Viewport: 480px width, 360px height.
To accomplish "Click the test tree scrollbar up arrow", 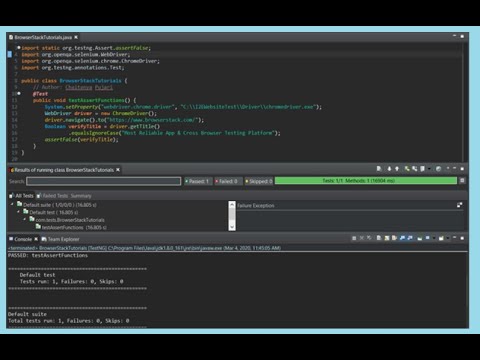I will (x=232, y=205).
